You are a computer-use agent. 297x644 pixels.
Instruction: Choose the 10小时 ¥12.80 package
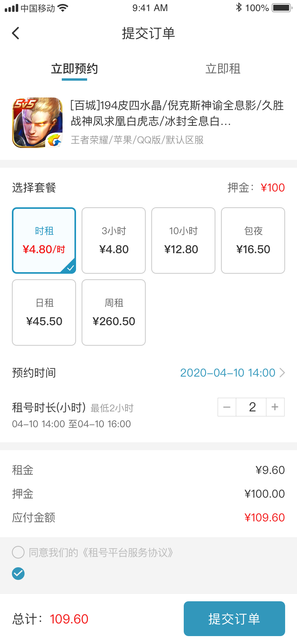click(183, 241)
